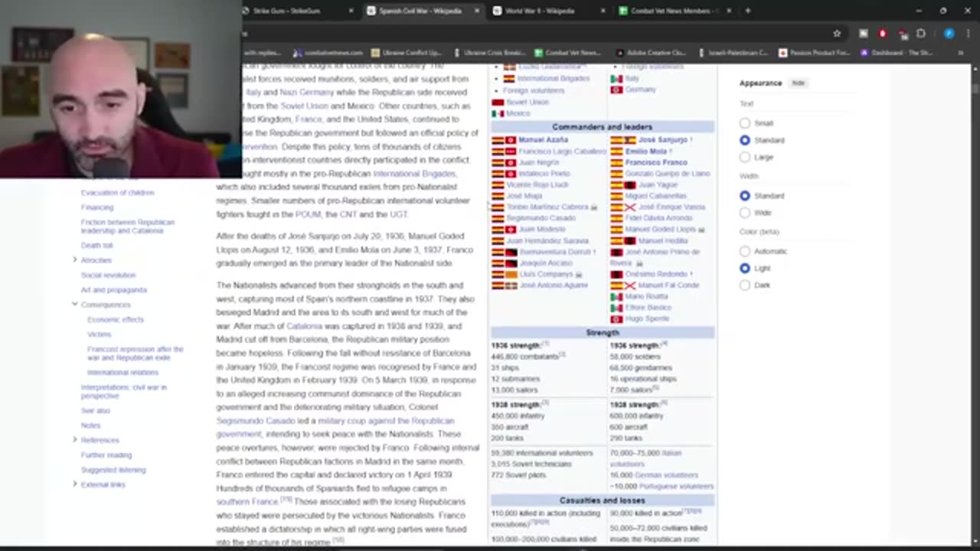Viewport: 980px width, 551px height.
Task: Go to Evacuation of children section
Action: pos(117,193)
